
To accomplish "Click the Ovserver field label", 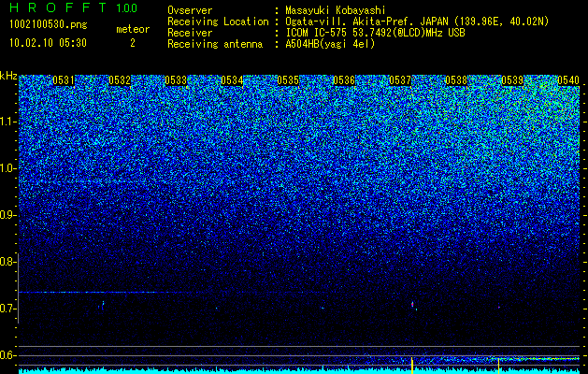I will (190, 10).
